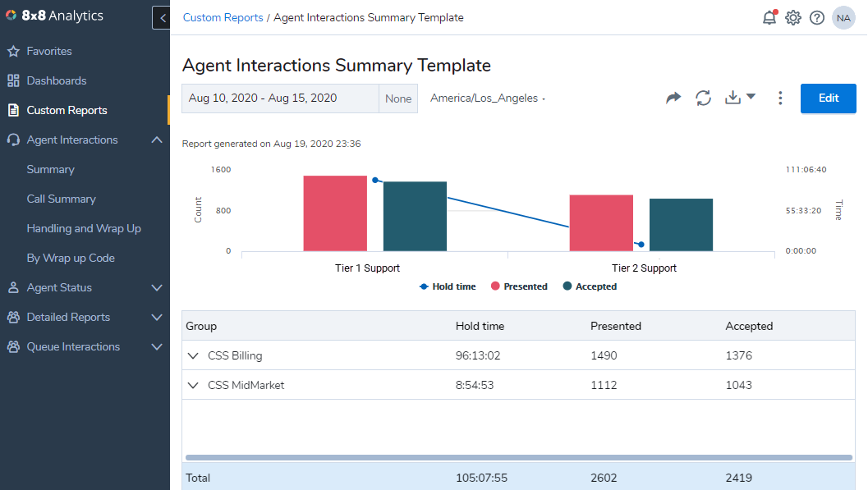Open the Call Summary report
The width and height of the screenshot is (868, 490).
pos(61,199)
